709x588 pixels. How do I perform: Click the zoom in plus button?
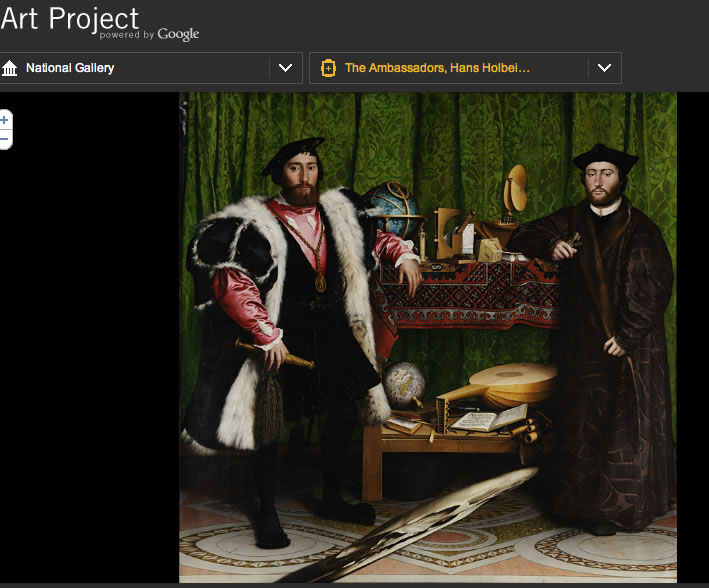point(4,120)
